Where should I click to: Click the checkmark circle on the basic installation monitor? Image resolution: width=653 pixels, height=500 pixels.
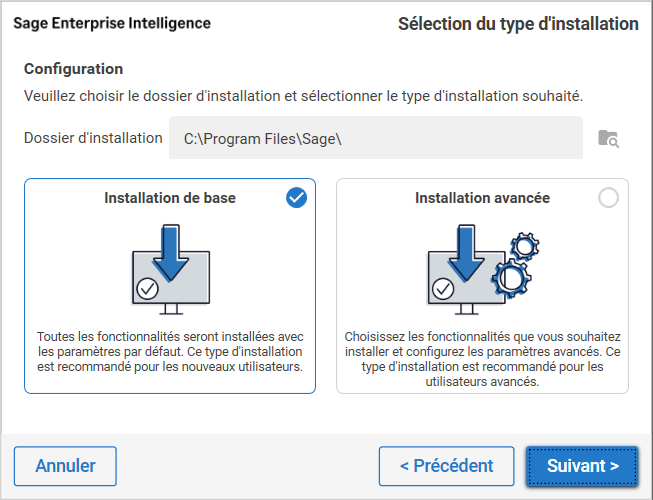click(148, 290)
